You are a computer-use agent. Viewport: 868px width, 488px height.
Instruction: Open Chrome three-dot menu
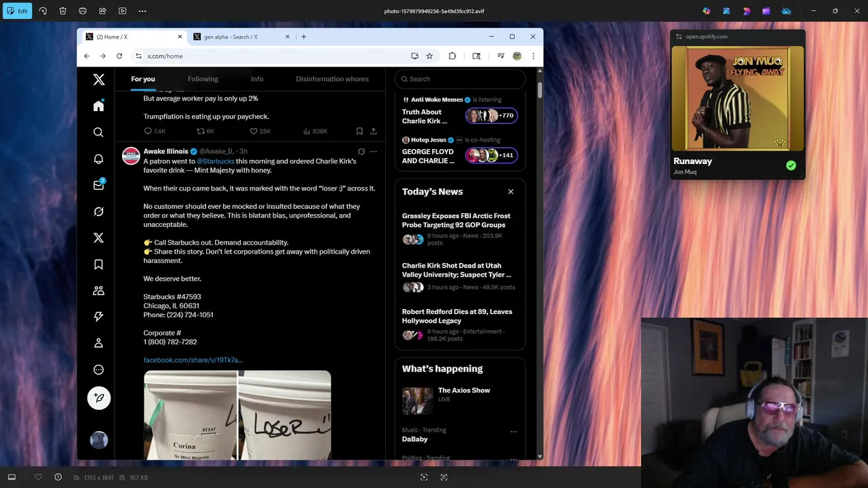tap(533, 56)
